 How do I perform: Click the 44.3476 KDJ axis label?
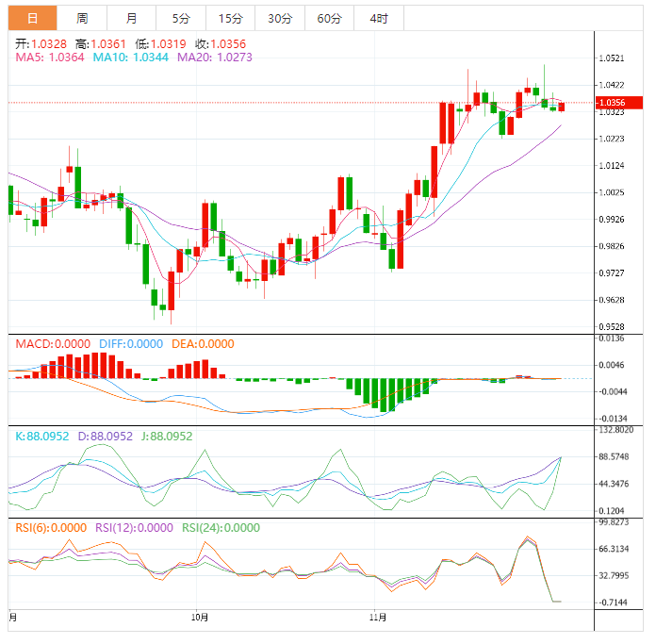pos(614,484)
